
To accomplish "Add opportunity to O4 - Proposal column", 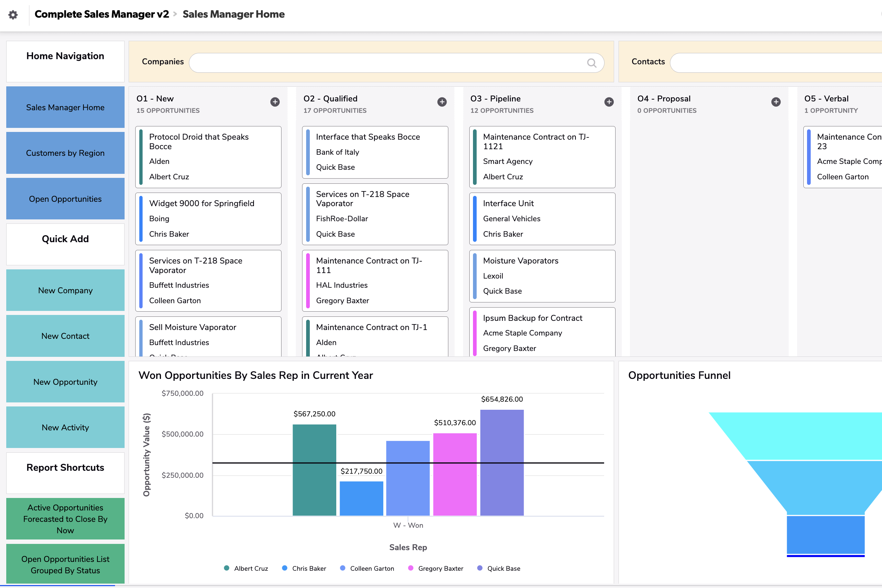I will 776,102.
